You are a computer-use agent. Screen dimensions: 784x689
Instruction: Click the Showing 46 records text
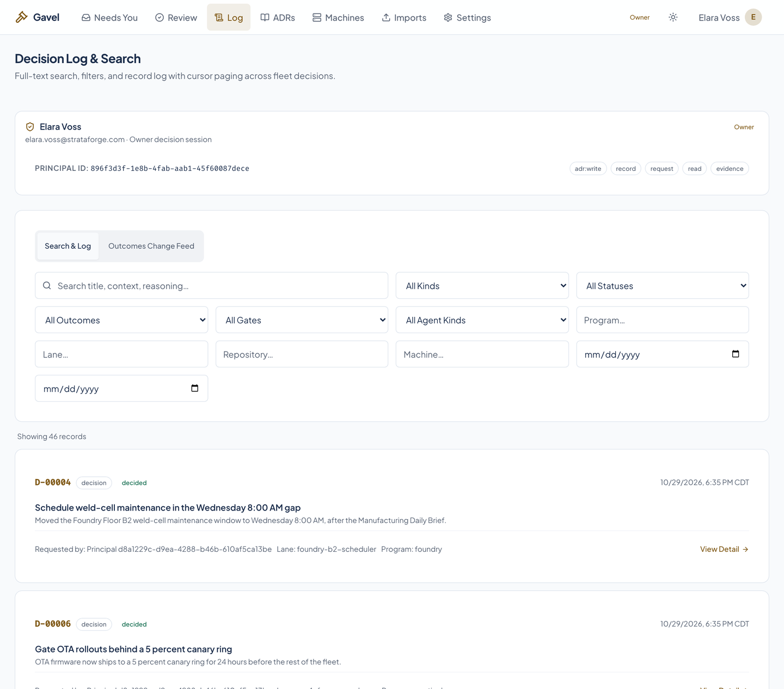(52, 436)
